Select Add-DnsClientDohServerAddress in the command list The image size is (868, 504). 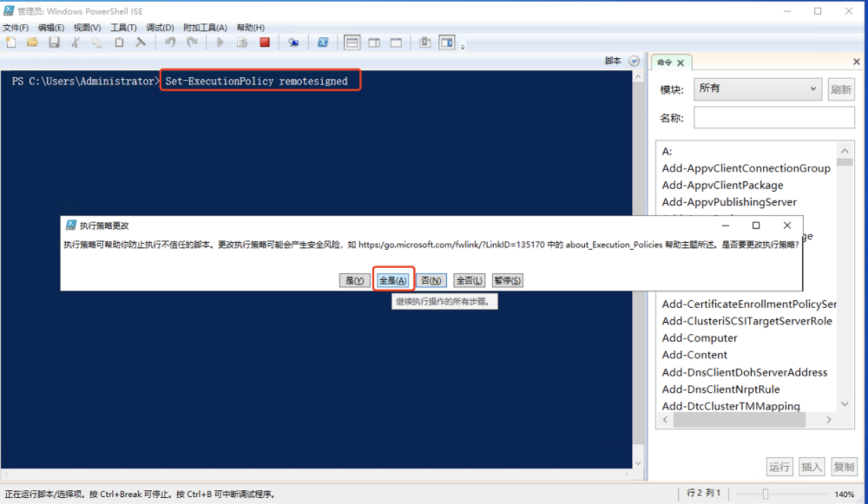pos(745,372)
